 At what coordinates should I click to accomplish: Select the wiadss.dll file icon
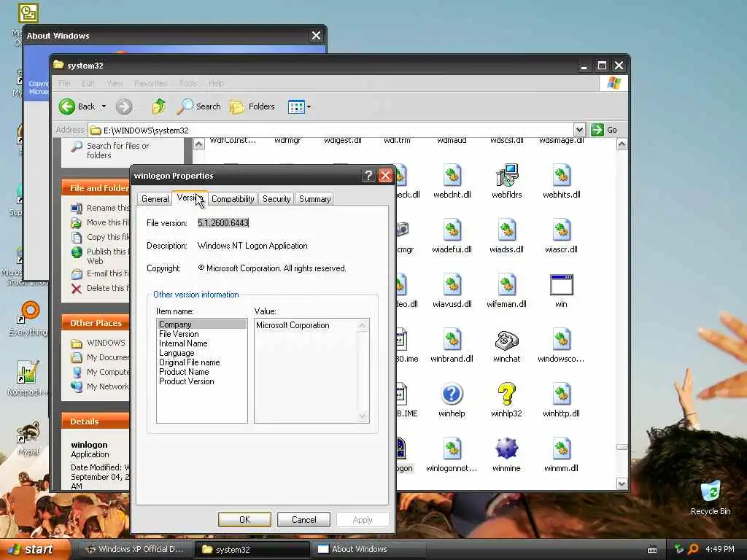point(507,230)
